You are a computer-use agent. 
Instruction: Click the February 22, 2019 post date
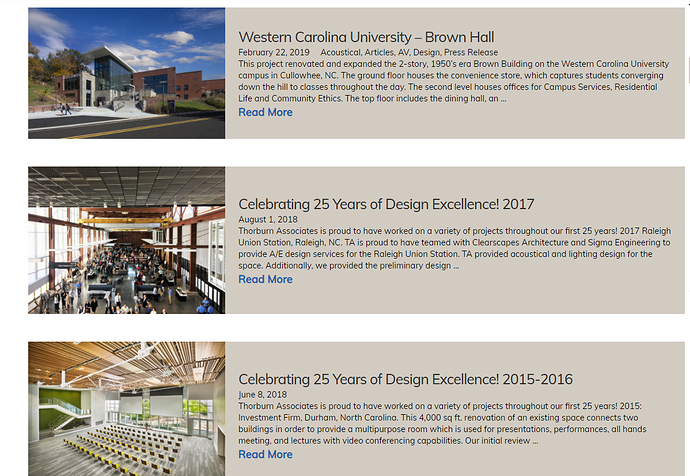tap(273, 52)
